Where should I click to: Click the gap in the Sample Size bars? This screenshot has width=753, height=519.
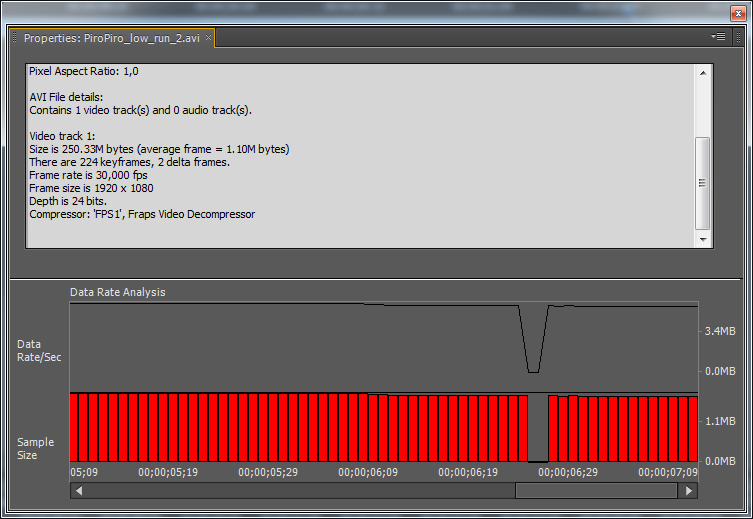tap(538, 428)
